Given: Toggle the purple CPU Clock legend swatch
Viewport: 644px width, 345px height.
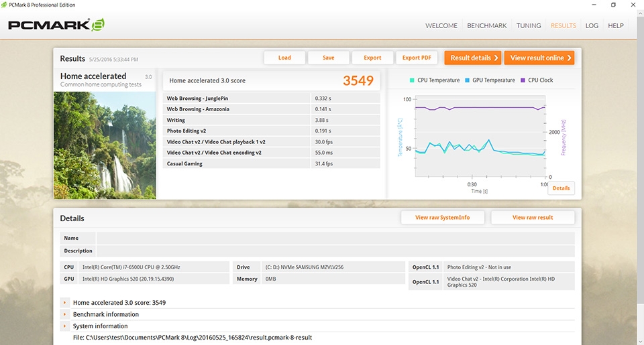Looking at the screenshot, I should [523, 80].
